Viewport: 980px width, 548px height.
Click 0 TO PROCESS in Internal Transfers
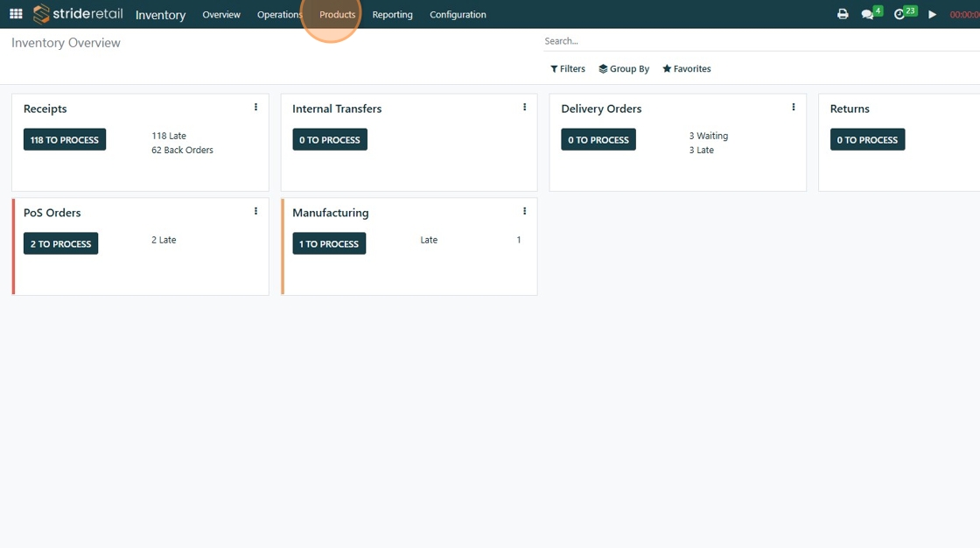[329, 139]
